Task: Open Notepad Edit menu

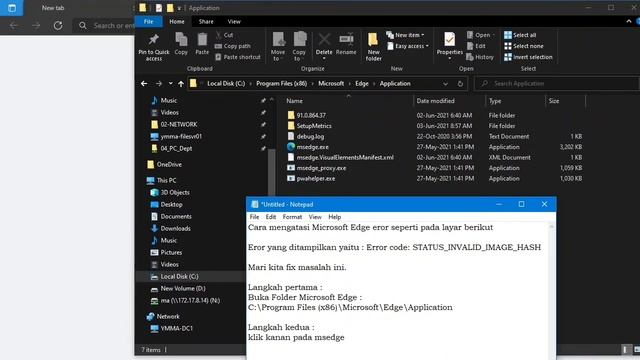Action: tap(271, 217)
